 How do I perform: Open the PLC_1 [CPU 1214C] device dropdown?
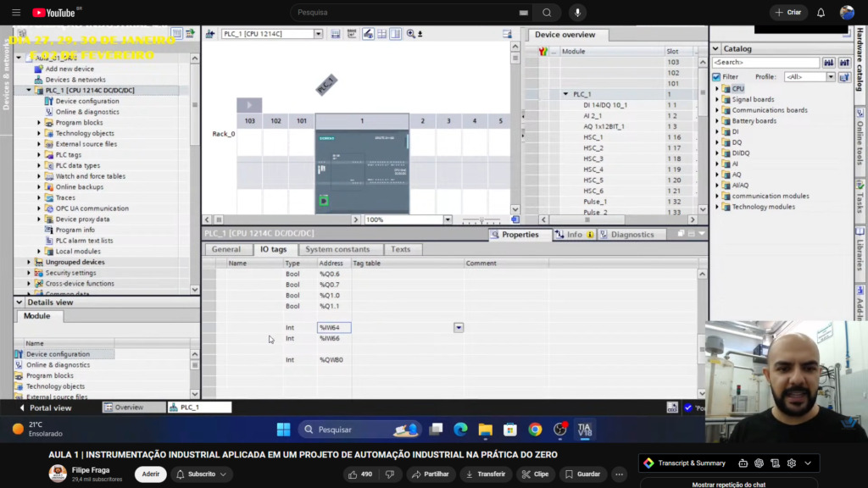319,34
